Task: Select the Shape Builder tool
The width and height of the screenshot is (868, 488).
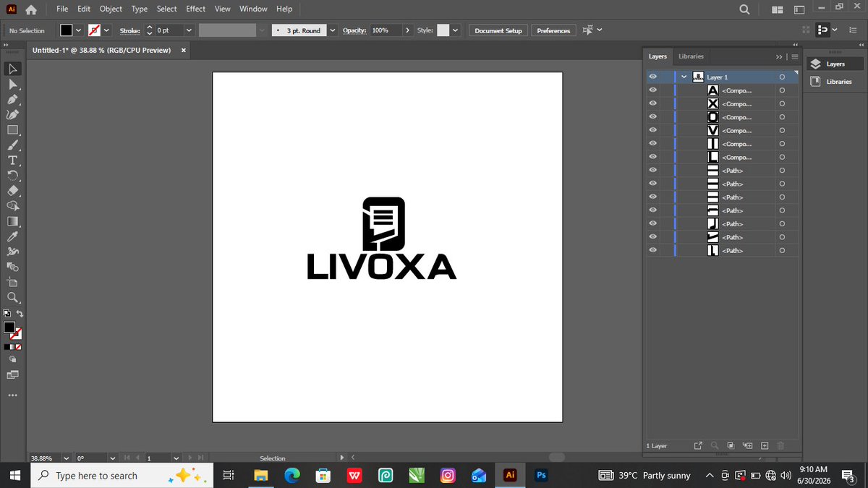Action: pyautogui.click(x=12, y=206)
